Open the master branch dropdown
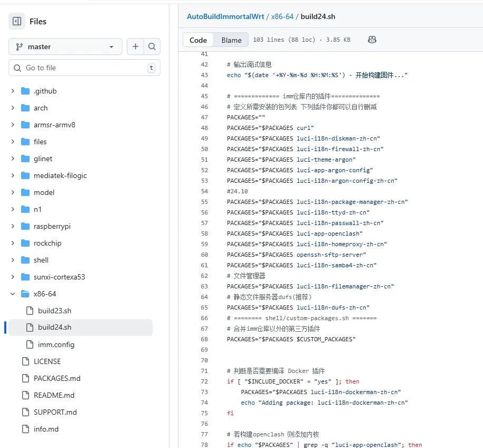Screen dimensions: 483x448 pos(65,46)
